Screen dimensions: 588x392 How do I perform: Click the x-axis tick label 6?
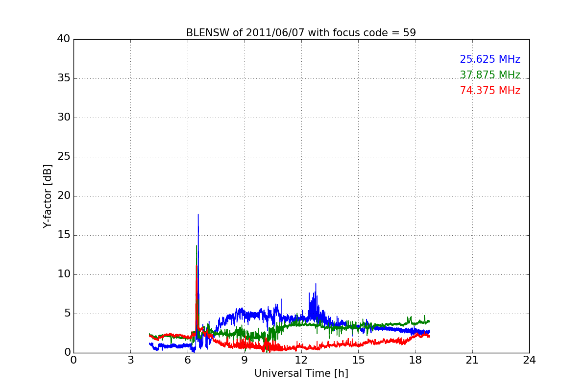pos(188,360)
